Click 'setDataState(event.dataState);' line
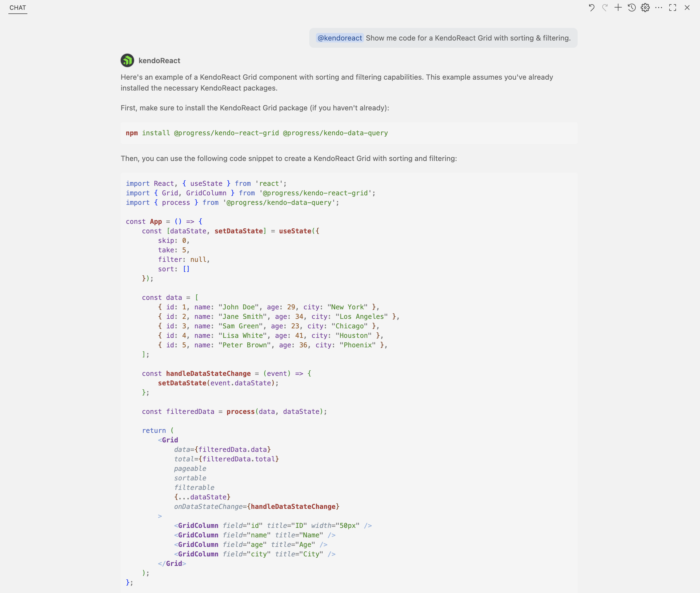This screenshot has width=700, height=593. coord(218,383)
